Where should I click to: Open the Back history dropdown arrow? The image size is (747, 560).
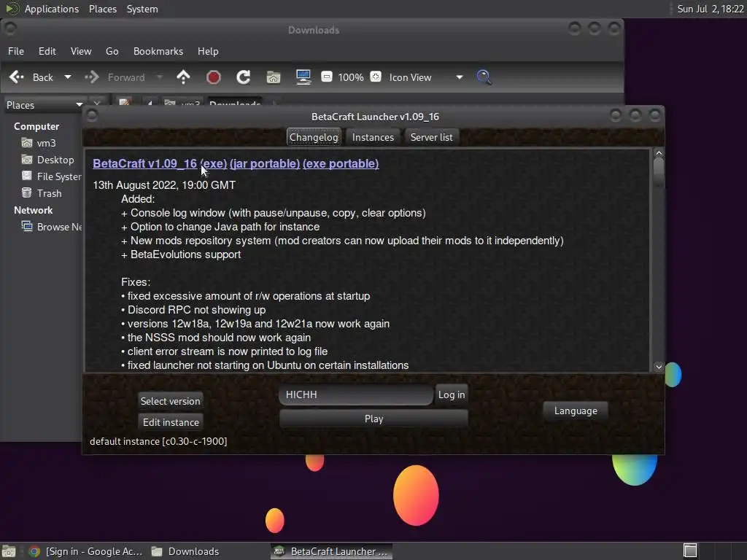(68, 77)
